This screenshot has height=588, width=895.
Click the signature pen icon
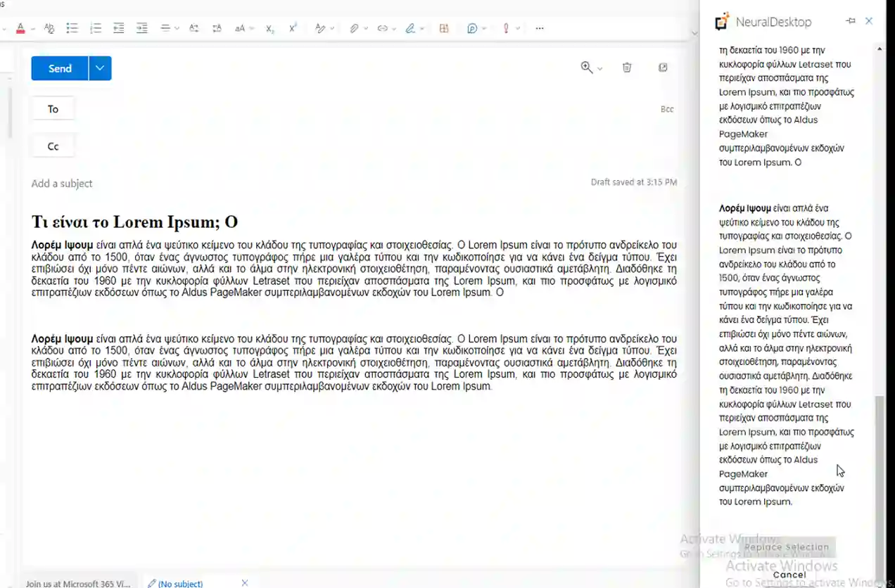410,29
